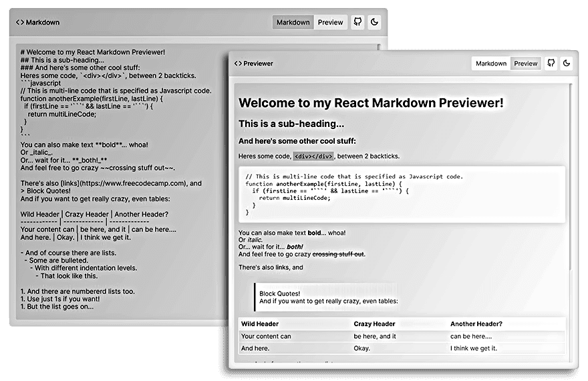Toggle dark mode moon in Markdown window
Viewport: 588px width, 381px height.
[374, 22]
